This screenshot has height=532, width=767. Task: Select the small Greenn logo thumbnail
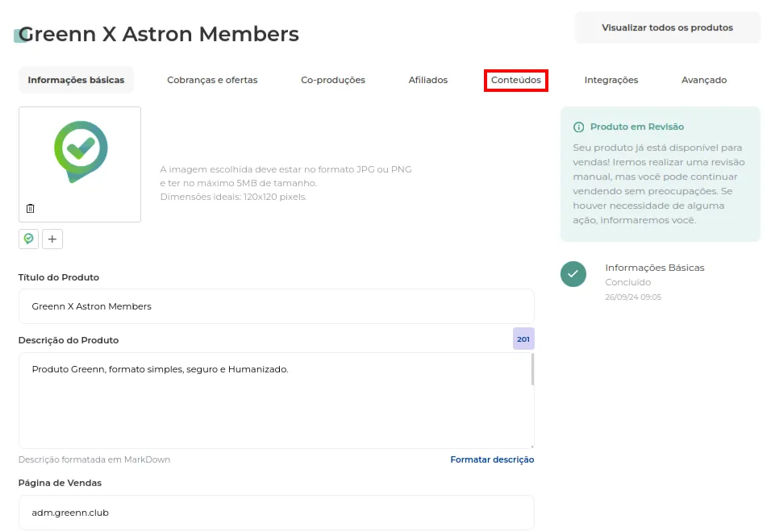(x=28, y=239)
